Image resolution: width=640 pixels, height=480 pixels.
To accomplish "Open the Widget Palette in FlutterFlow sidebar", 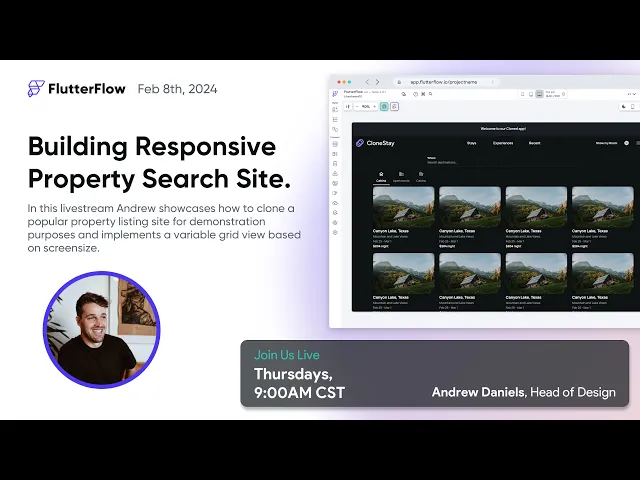I will (x=335, y=110).
